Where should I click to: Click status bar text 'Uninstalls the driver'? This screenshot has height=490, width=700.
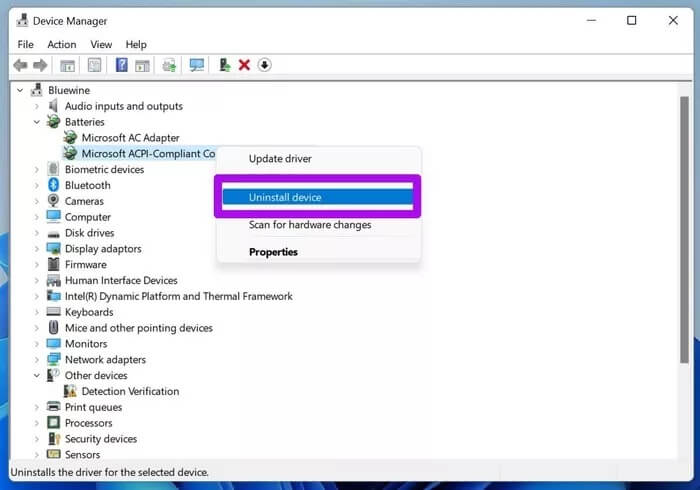109,472
